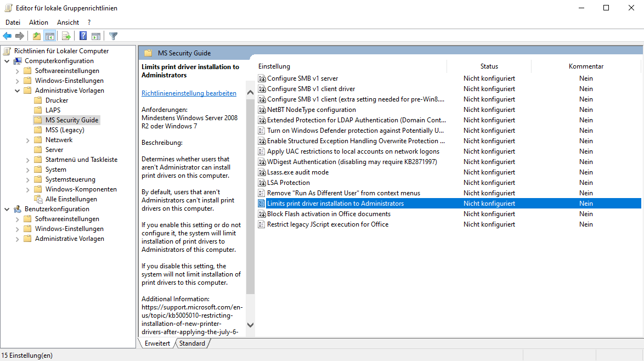
Task: Select Alle Einstellungen in the tree
Action: (x=71, y=199)
